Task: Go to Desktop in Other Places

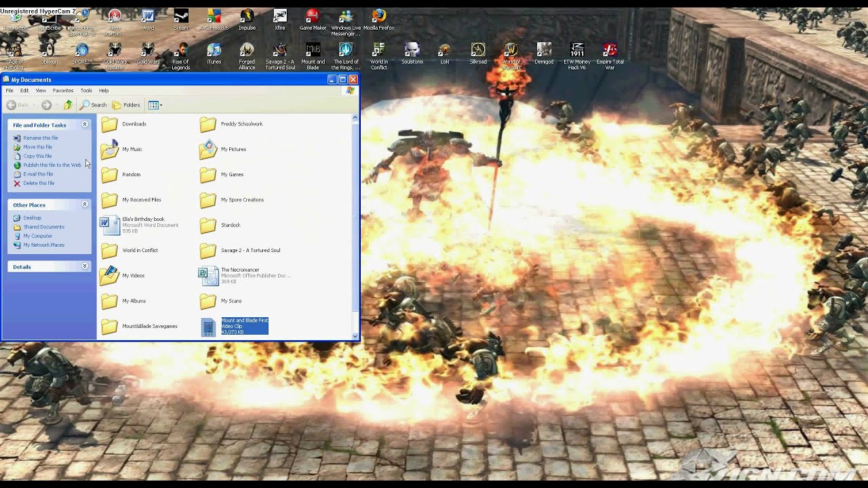Action: [x=33, y=218]
